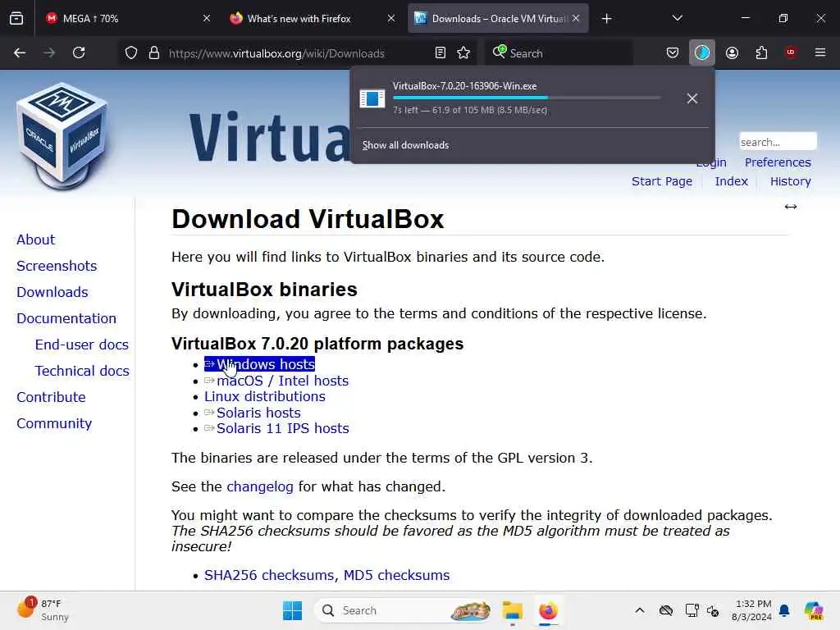
Task: Open the changelog link
Action: [260, 486]
